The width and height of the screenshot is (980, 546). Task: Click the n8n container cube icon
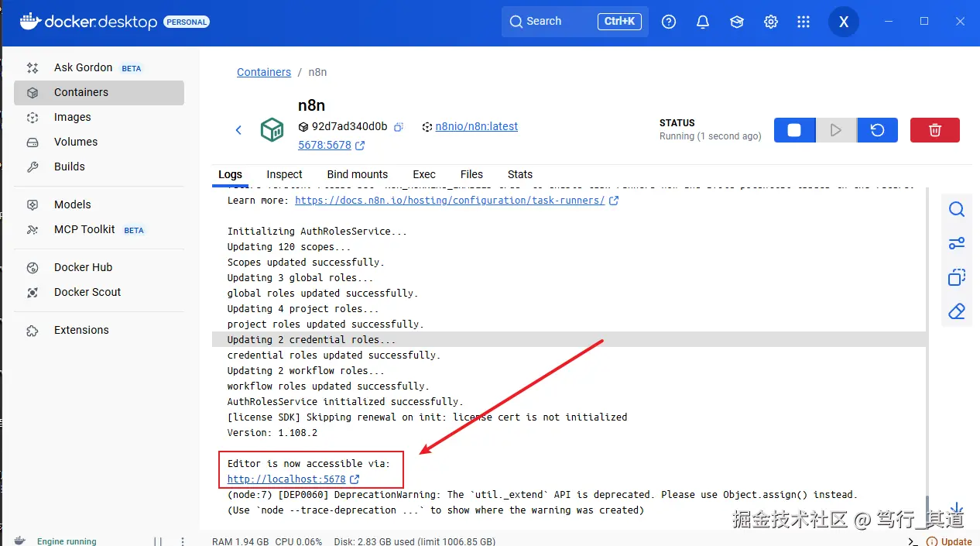point(272,130)
